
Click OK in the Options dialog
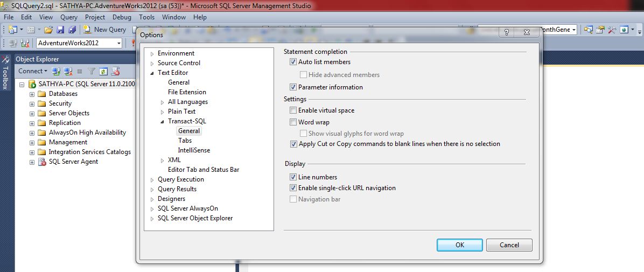(x=460, y=245)
